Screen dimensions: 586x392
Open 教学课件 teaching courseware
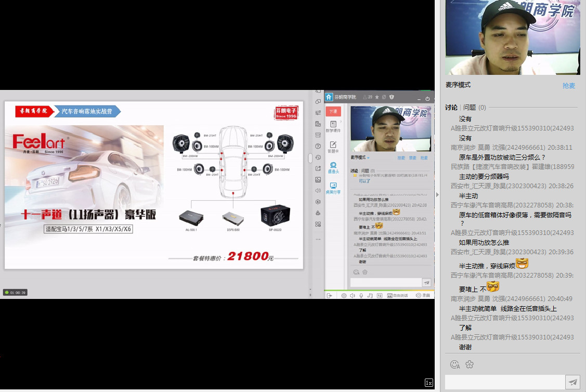tap(333, 127)
